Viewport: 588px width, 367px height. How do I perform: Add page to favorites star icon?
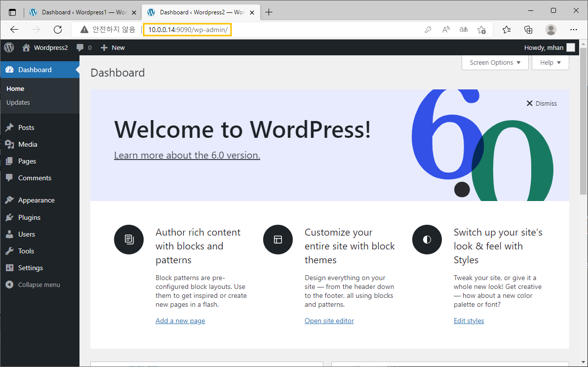pos(482,30)
